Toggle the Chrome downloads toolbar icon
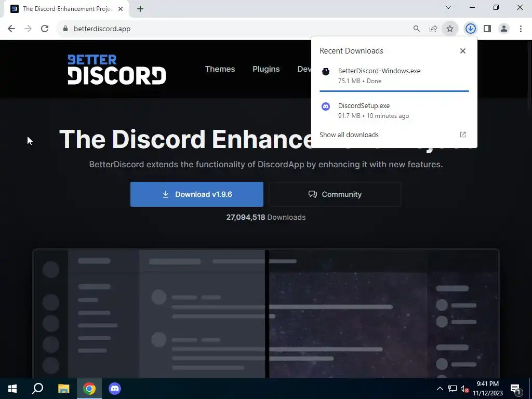 470,29
